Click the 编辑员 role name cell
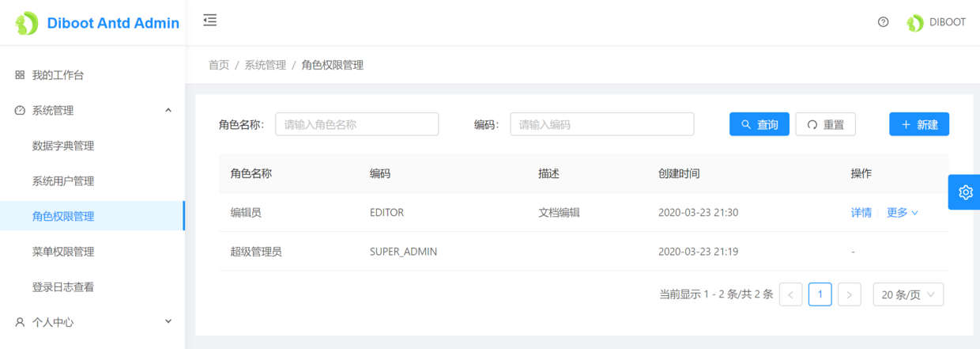This screenshot has width=980, height=349. point(246,212)
